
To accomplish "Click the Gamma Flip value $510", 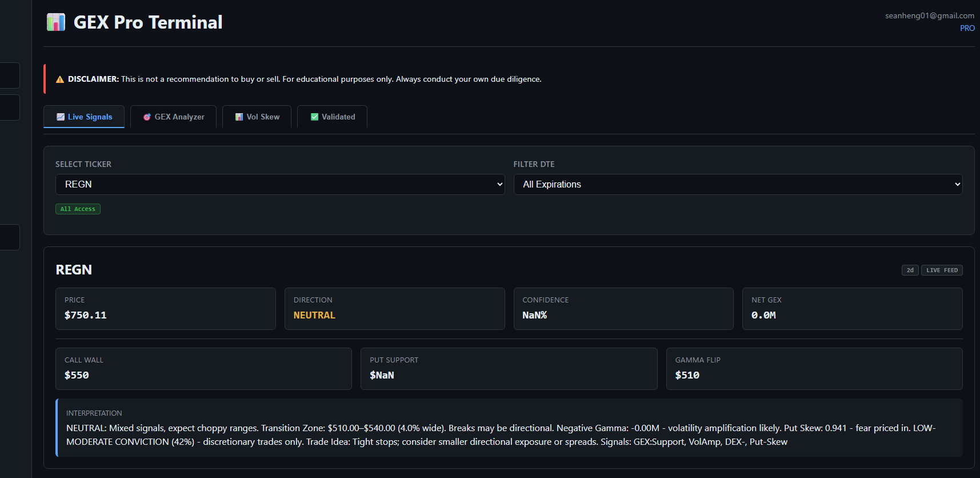I will point(687,375).
